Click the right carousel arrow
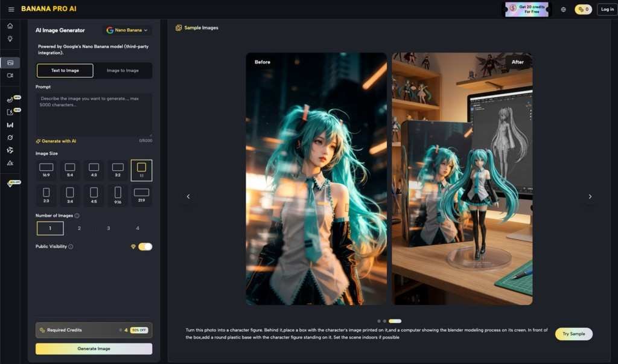This screenshot has width=618, height=364. pyautogui.click(x=590, y=196)
